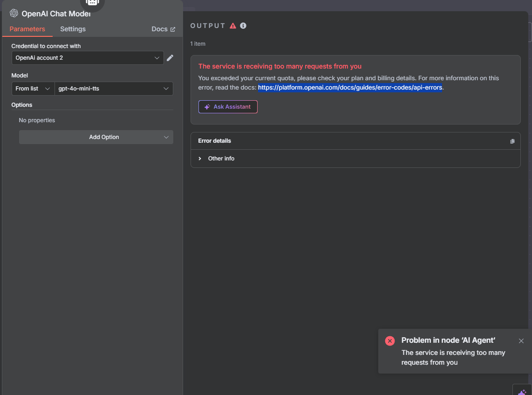The height and width of the screenshot is (395, 532).
Task: Open the Docs external link
Action: tap(163, 29)
